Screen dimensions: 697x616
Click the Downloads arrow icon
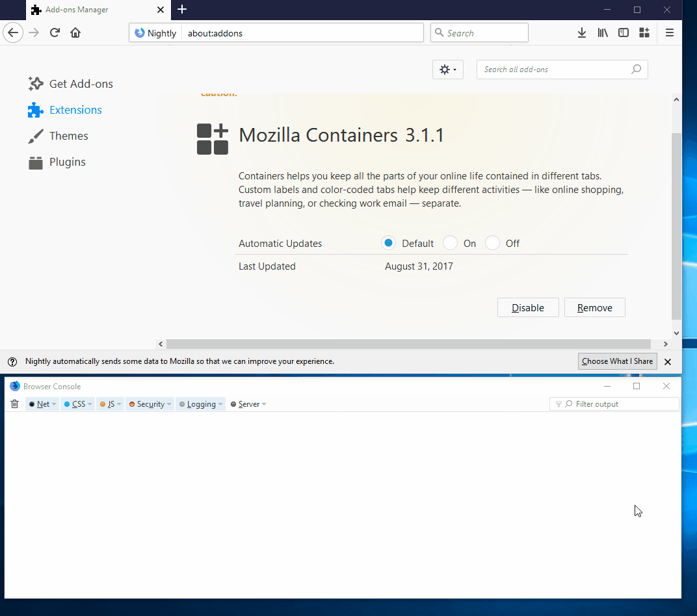tap(582, 32)
